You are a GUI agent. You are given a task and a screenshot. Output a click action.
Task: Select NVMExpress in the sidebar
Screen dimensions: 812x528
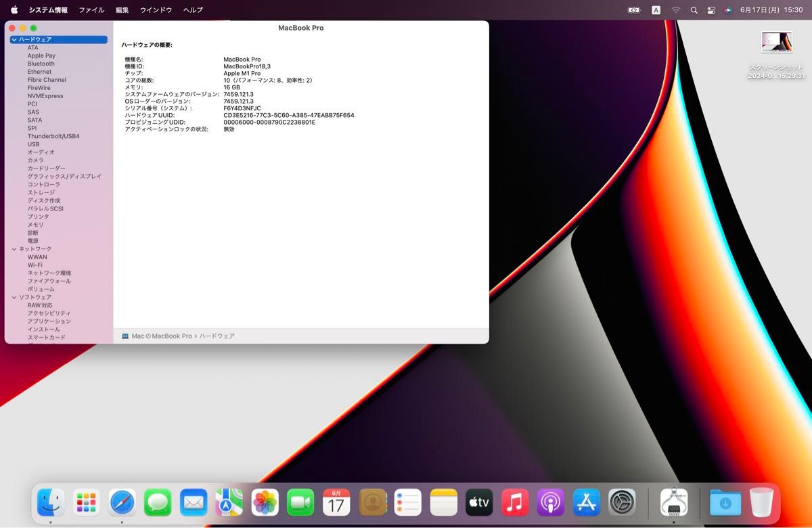45,96
